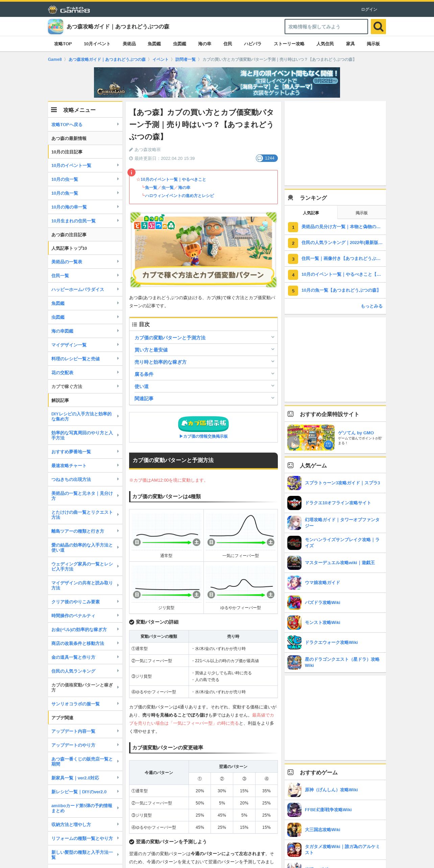Click the 攻略メニュー hamburger icon
Image resolution: width=434 pixels, height=868 pixels.
(x=54, y=110)
